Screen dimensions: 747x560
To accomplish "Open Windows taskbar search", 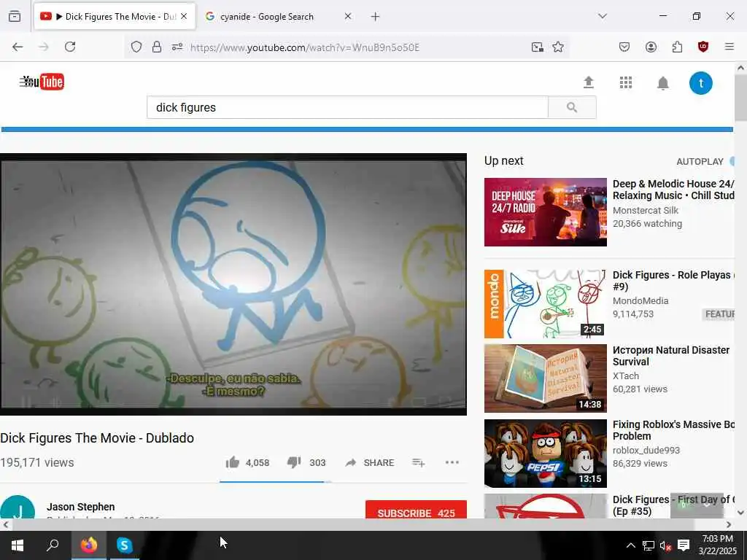I will pos(53,545).
